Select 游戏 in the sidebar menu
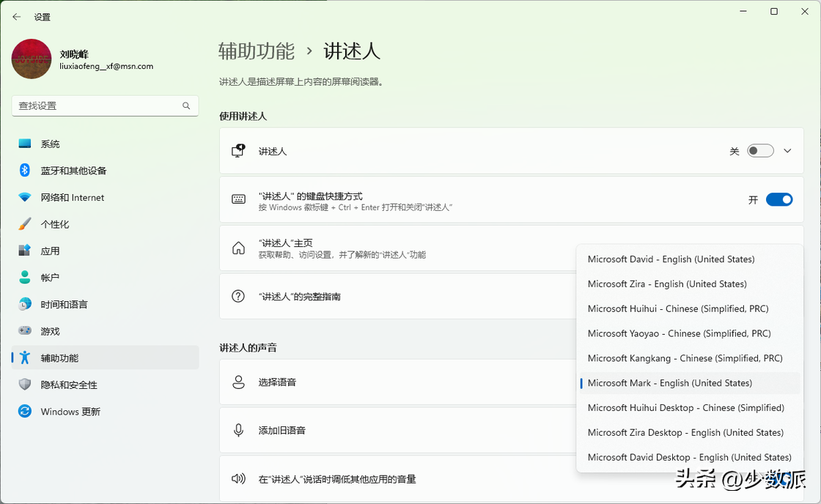The width and height of the screenshot is (821, 504). coord(50,331)
